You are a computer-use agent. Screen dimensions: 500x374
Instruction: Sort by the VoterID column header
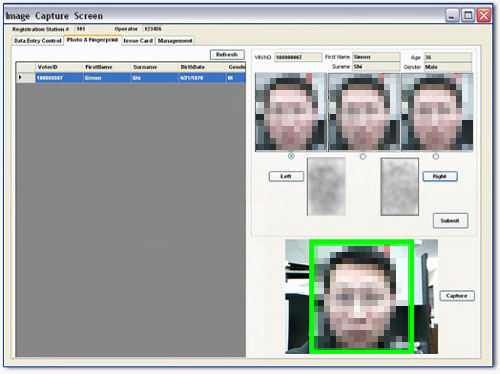pyautogui.click(x=59, y=67)
